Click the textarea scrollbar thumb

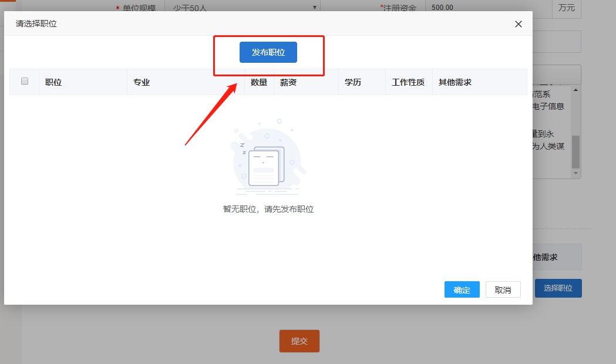[x=575, y=151]
